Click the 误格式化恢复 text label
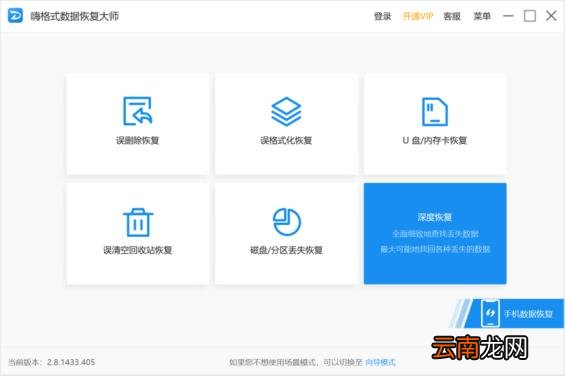The width and height of the screenshot is (565, 376). 286,140
